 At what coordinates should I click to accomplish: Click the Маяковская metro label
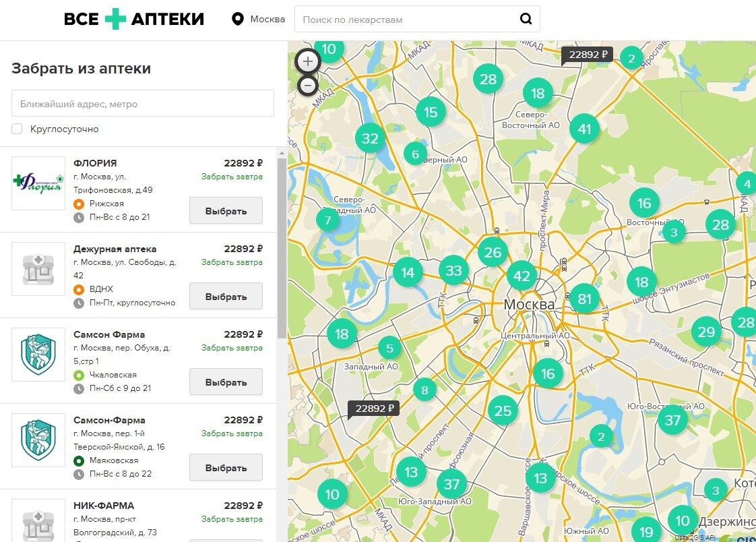(114, 460)
